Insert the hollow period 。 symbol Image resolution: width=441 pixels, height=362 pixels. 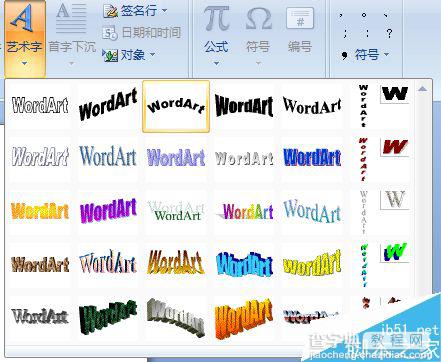[x=364, y=15]
